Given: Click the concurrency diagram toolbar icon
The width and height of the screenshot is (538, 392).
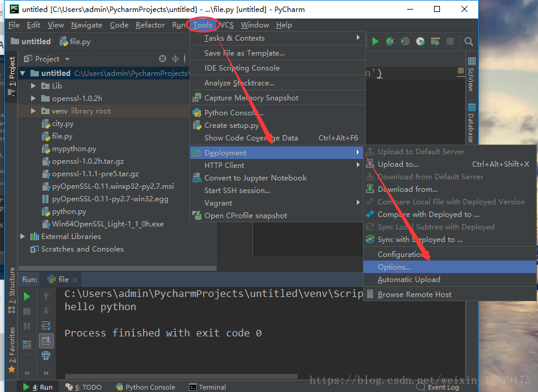Looking at the screenshot, I should point(435,41).
